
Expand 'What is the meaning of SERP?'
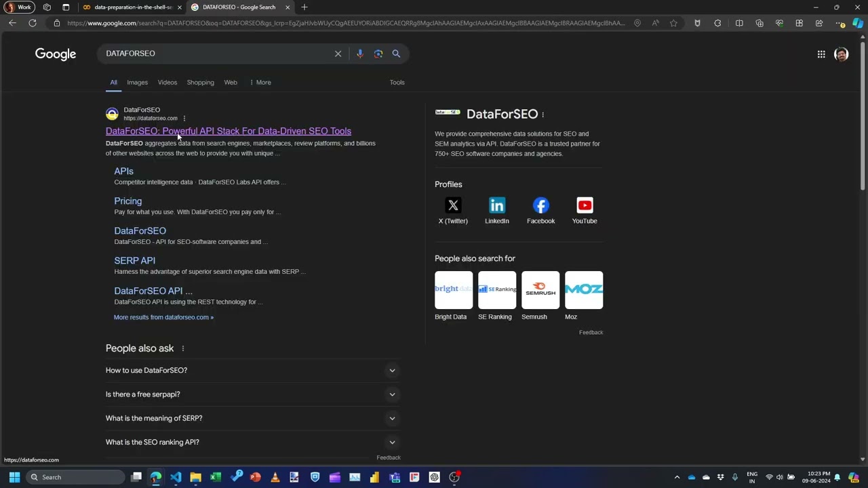point(253,418)
